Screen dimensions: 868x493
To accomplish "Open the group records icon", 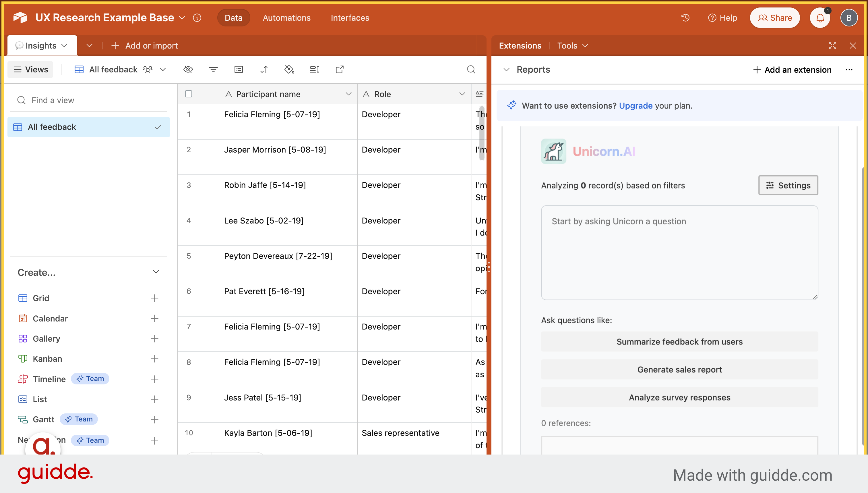I will pyautogui.click(x=239, y=70).
